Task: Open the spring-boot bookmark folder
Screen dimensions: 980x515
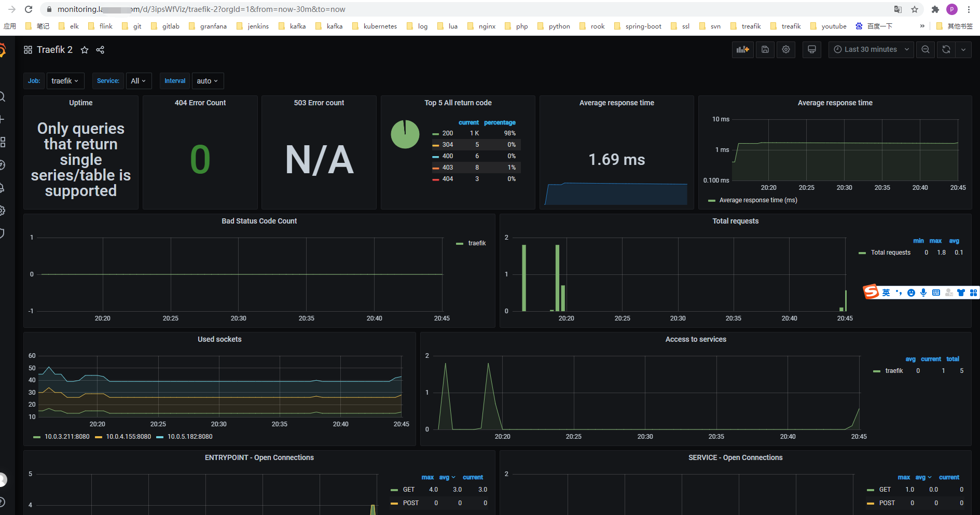Action: tap(638, 26)
